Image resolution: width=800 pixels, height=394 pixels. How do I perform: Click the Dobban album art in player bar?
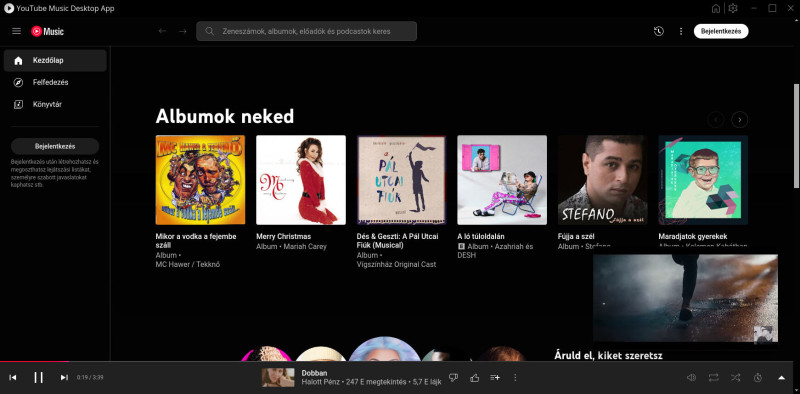[x=278, y=377]
